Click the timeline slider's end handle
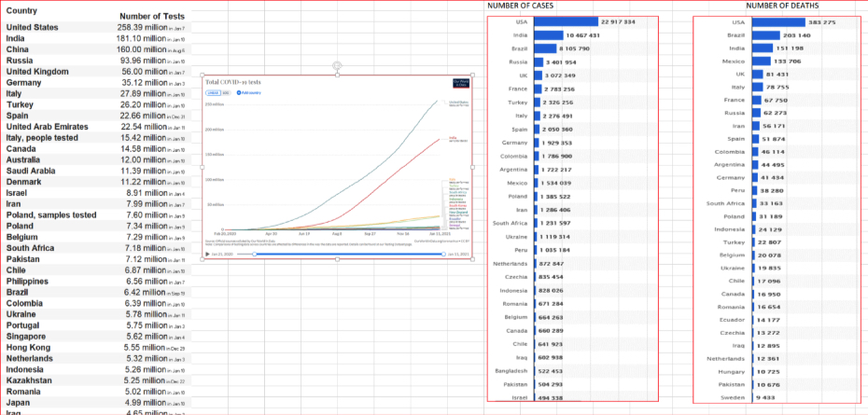 [x=444, y=253]
